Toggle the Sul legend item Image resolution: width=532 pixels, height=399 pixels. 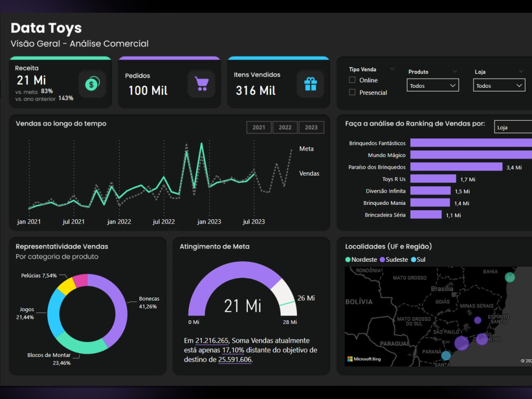coord(418,260)
